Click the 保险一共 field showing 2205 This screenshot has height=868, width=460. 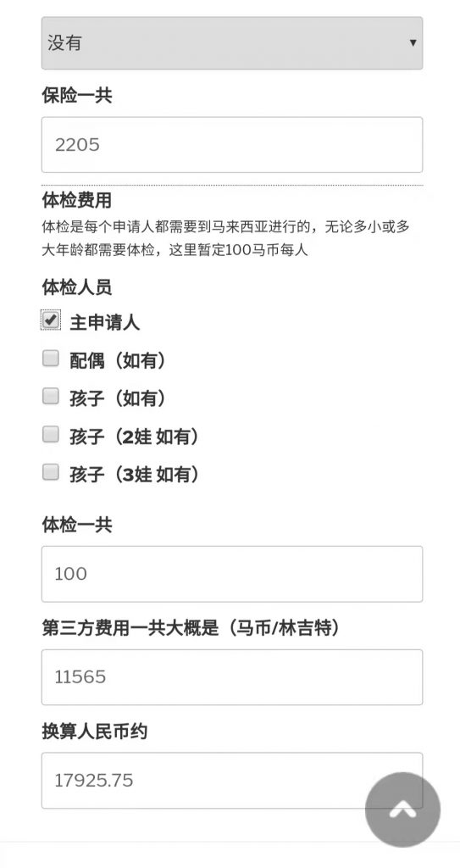pos(232,144)
